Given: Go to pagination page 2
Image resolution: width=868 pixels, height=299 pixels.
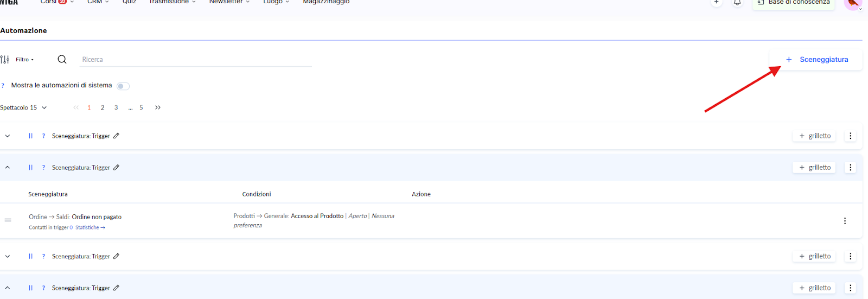Looking at the screenshot, I should click(103, 107).
